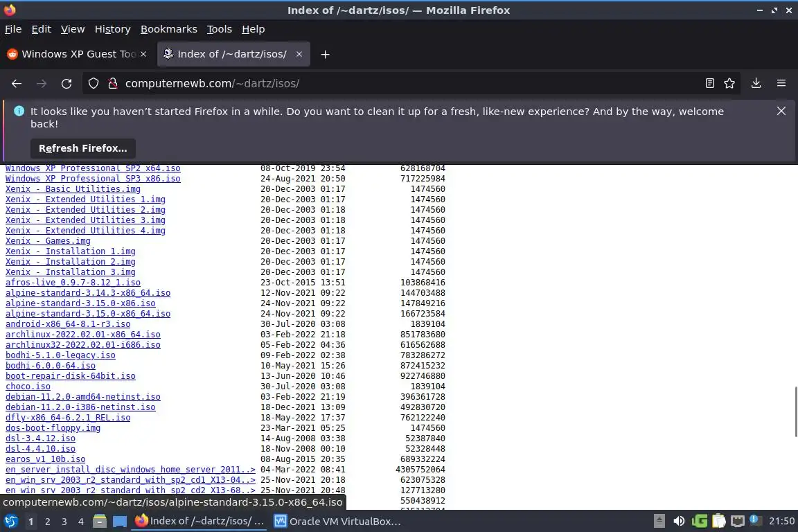Open the Edit menu
798x532 pixels.
click(42, 29)
